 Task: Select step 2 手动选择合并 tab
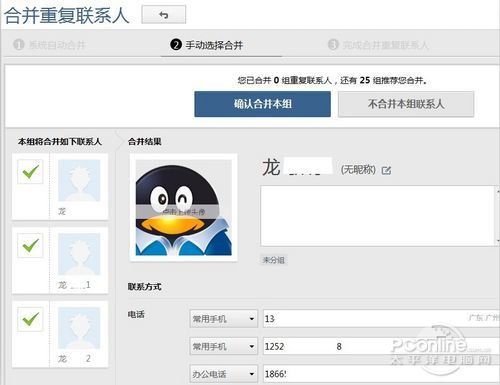pos(207,45)
